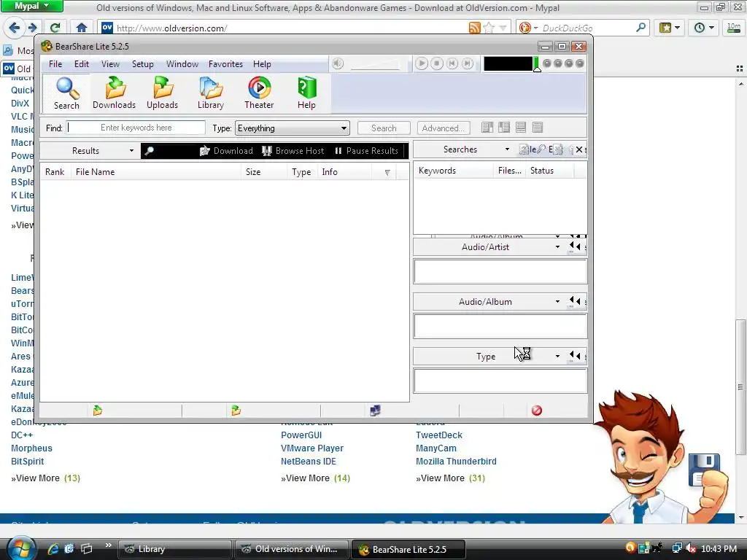
Task: Bookmark the page with the star icon
Action: (489, 28)
